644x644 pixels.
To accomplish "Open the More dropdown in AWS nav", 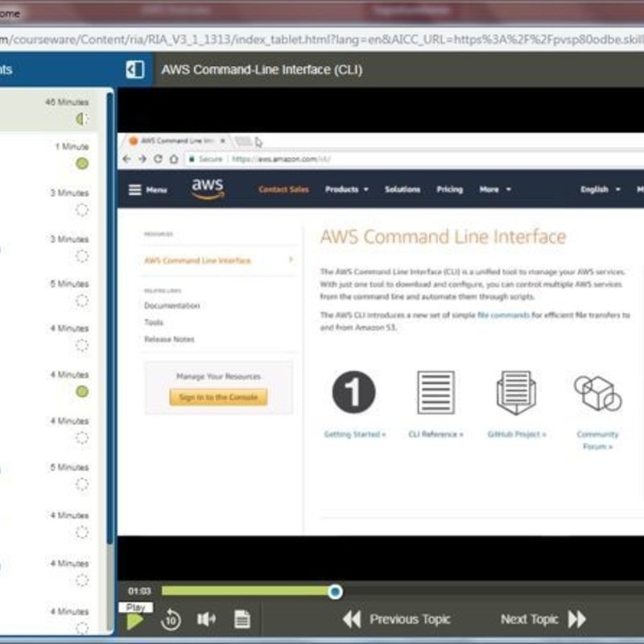I will pos(495,189).
